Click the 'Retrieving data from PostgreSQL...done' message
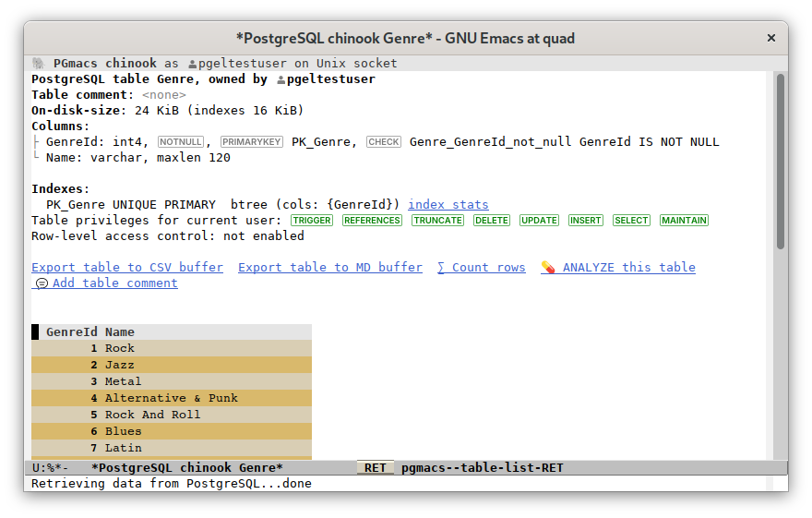812x518 pixels. pos(172,483)
